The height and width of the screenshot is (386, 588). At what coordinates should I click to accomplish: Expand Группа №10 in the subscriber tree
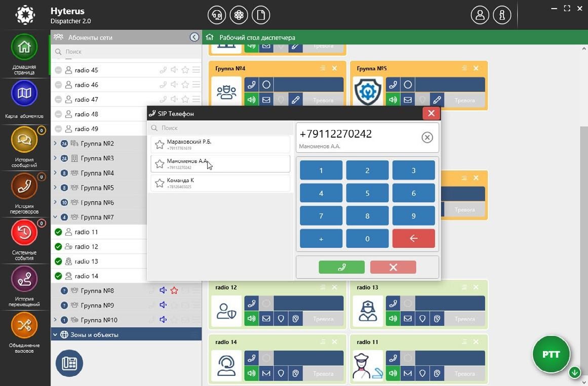coord(55,320)
